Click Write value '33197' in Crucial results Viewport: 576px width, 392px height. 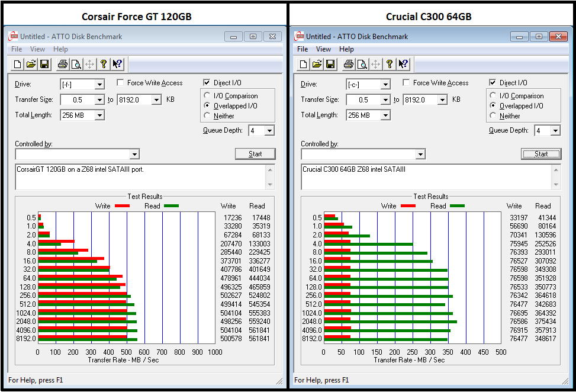pyautogui.click(x=519, y=217)
